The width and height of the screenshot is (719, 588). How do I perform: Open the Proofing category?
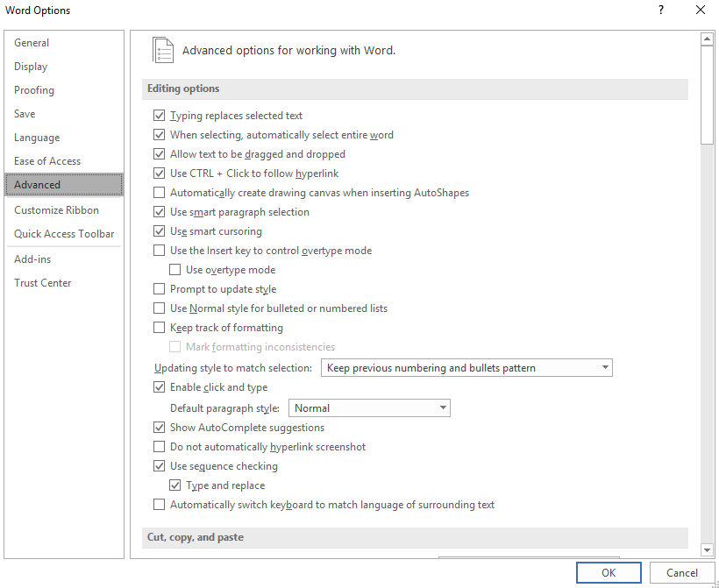coord(34,90)
